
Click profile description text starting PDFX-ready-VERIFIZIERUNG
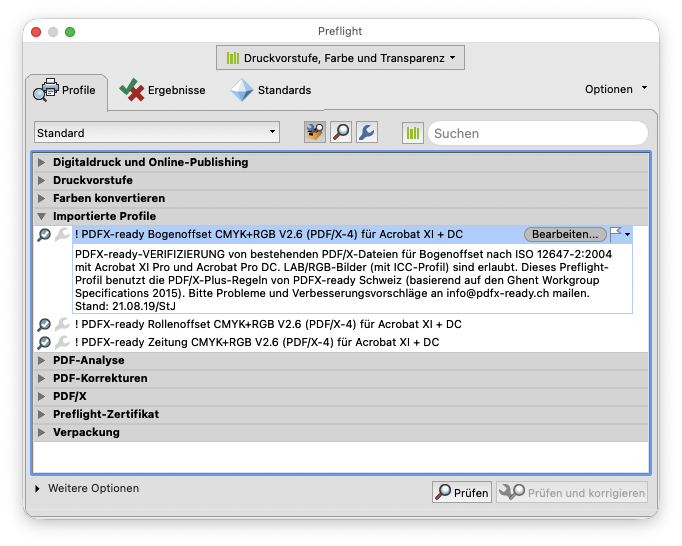(x=344, y=280)
